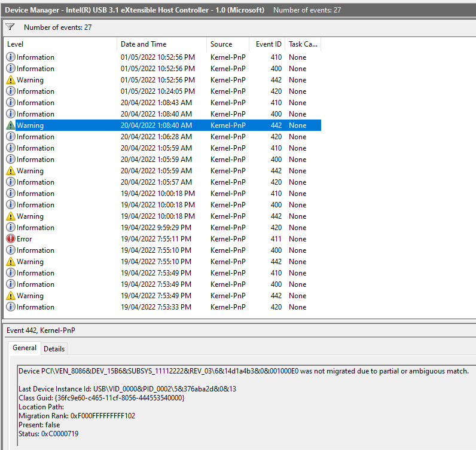Select event dated 20/04/2022 1:06:28 AM
This screenshot has width=476, height=450.
[163, 136]
